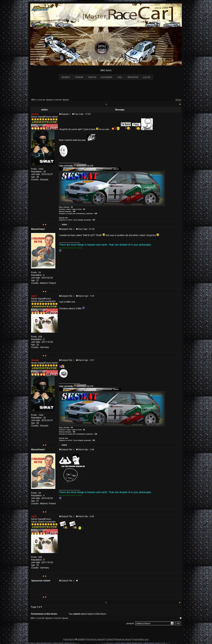This screenshot has height=644, width=212.
Task: Click the FAIL sign smiley
Action: pos(136,126)
